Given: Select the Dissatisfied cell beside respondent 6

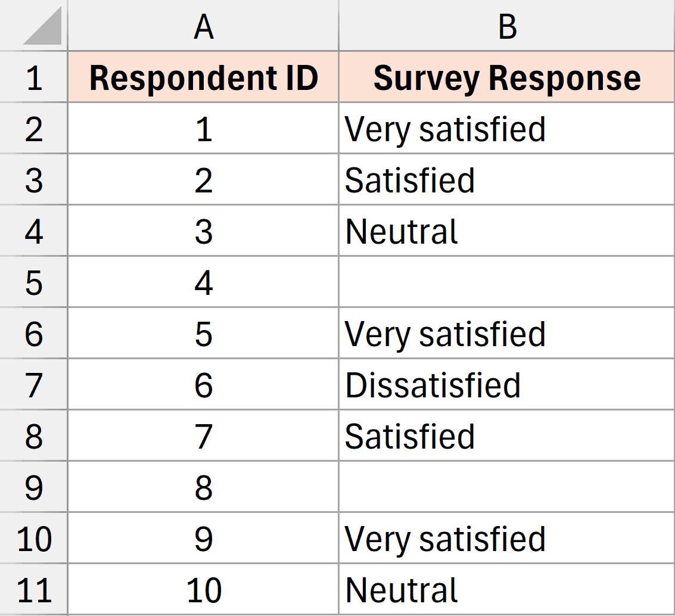Looking at the screenshot, I should [x=506, y=385].
